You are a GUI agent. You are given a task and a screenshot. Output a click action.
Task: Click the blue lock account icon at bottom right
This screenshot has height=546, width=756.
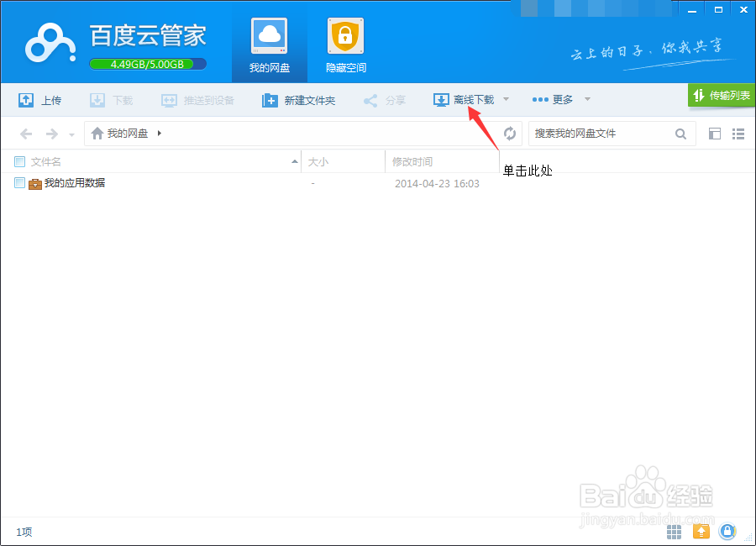pyautogui.click(x=727, y=532)
